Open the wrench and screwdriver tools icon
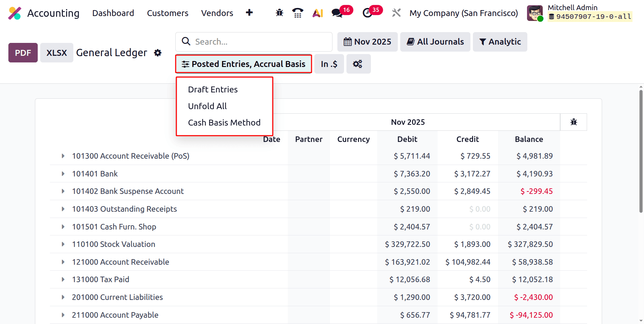Image resolution: width=644 pixels, height=324 pixels. (396, 13)
